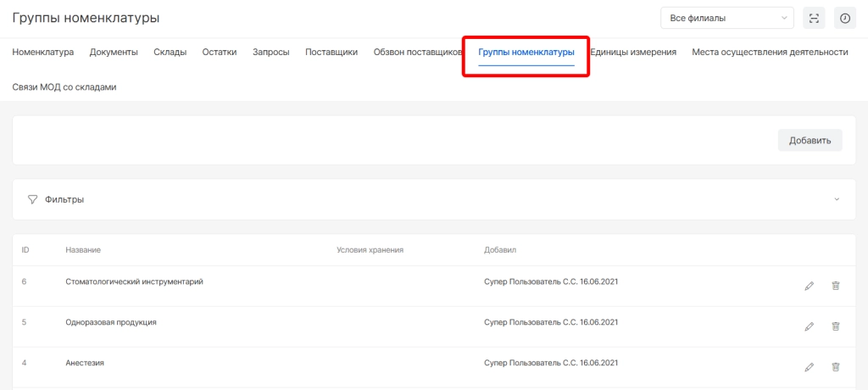Delete the Одноразовая продукция row
This screenshot has width=868, height=390.
pos(835,326)
